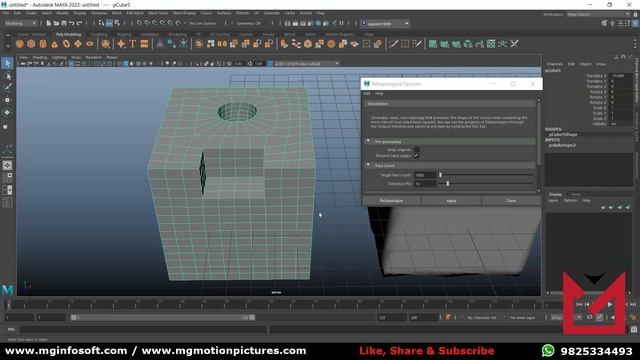The image size is (640, 360).
Task: Click the pCubeShape entry under SHAPES
Action: pos(563,134)
